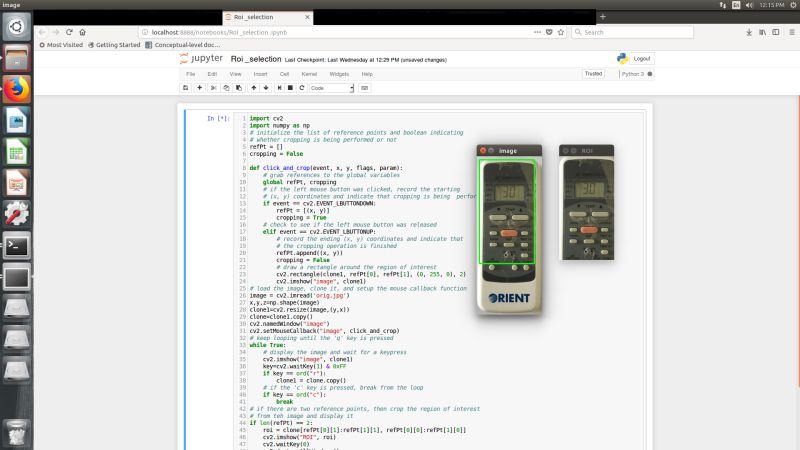
Task: Open System Settings from the launcher
Action: (x=16, y=214)
